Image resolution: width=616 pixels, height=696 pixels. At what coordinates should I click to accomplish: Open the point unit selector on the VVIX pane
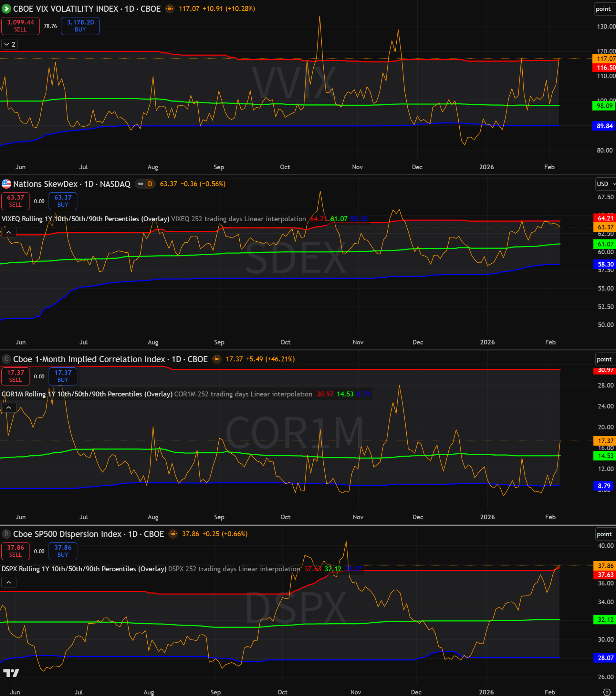[x=605, y=9]
